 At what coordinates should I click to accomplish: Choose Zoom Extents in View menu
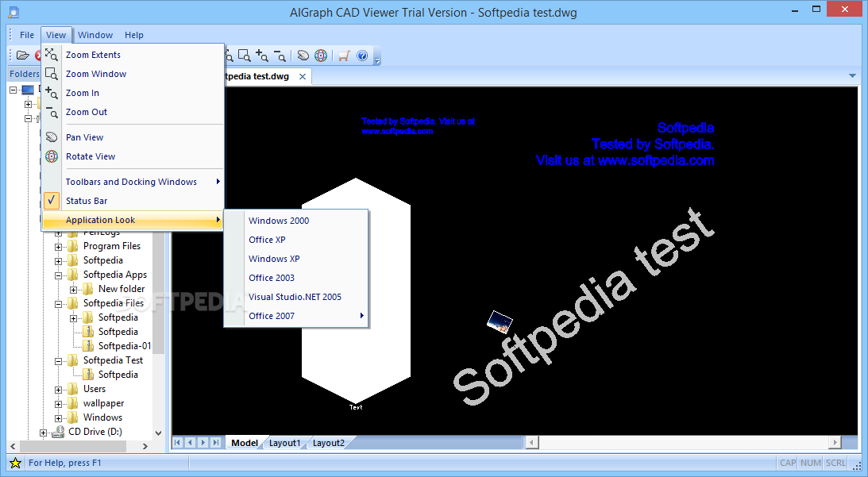coord(133,55)
